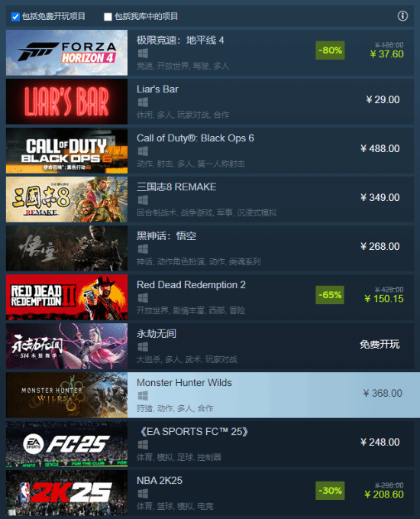Click Windows icon under Liar's Bar

(143, 102)
